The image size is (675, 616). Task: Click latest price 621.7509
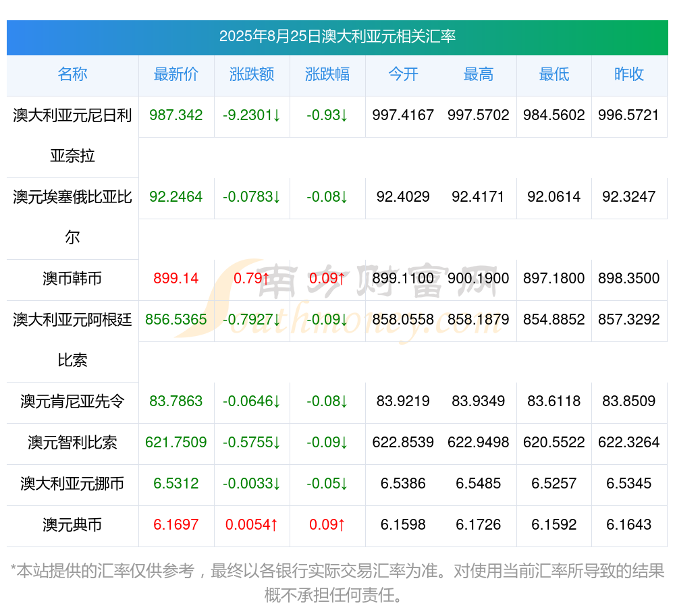coord(176,442)
